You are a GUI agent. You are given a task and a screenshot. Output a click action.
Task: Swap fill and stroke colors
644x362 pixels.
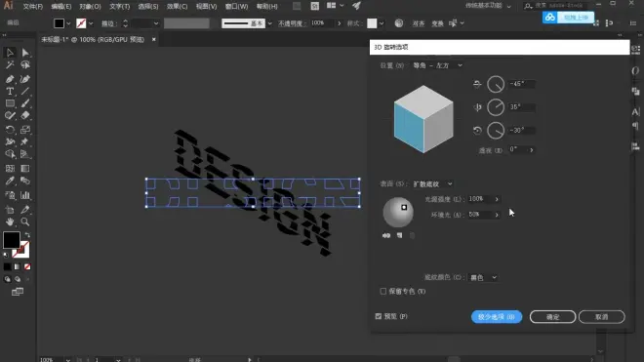click(x=27, y=235)
